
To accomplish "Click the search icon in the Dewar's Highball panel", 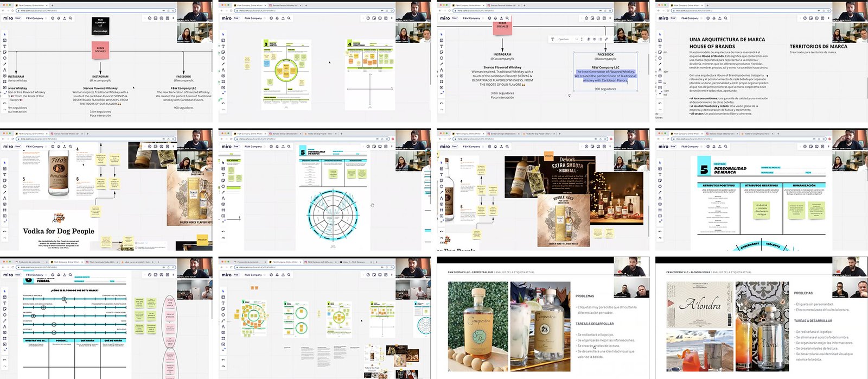I will click(507, 146).
